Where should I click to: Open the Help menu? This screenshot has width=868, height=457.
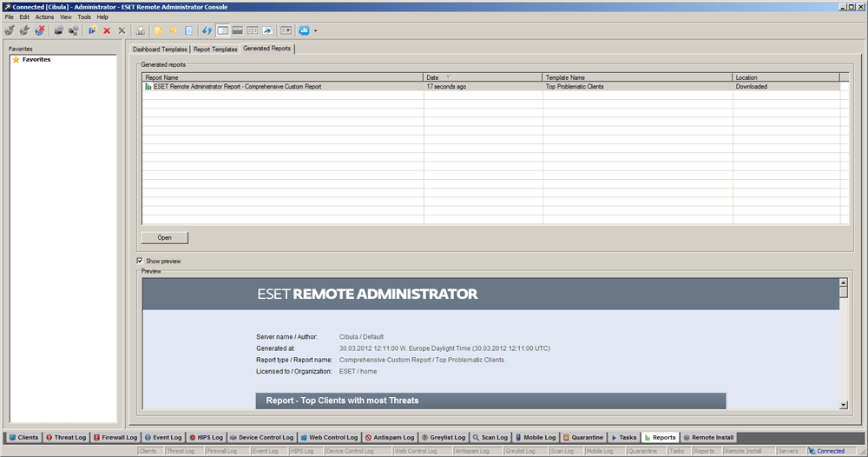point(102,17)
